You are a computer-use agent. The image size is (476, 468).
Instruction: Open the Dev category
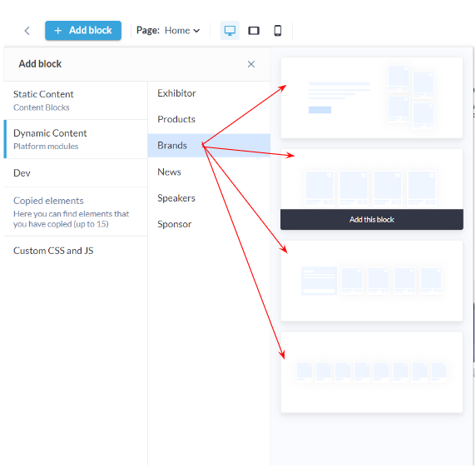[76, 173]
